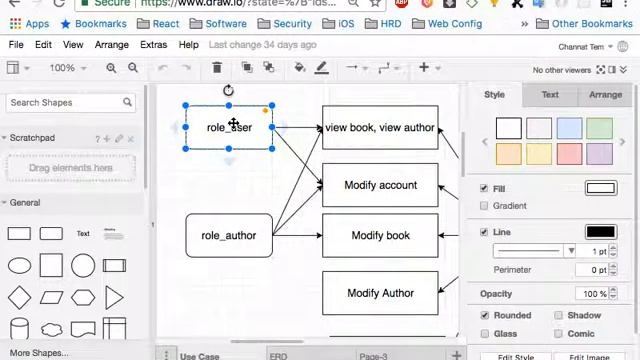Toggle the Line checkbox
This screenshot has width=640, height=360.
(x=484, y=232)
